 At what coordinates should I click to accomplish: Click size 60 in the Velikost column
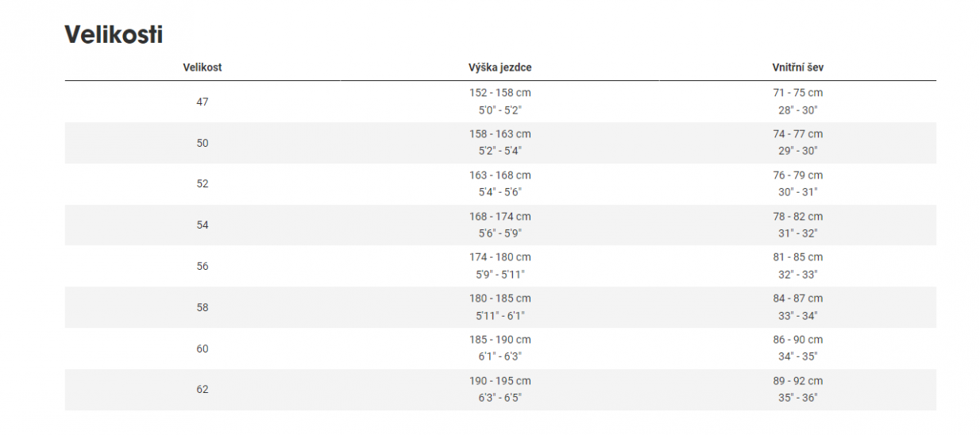[x=203, y=348]
